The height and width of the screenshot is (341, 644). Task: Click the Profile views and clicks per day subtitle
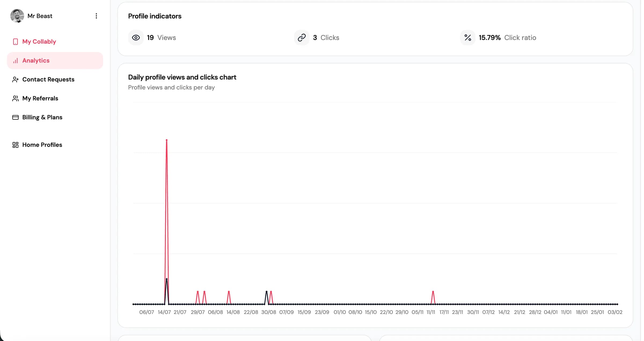pos(171,87)
